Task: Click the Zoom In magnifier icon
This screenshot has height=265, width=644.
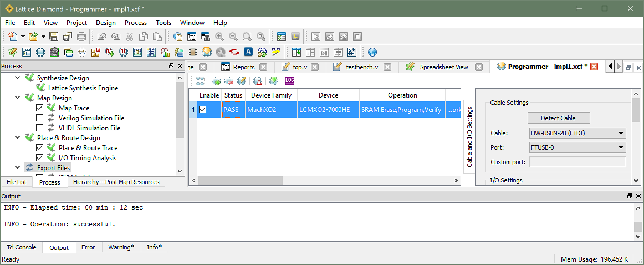Action: pyautogui.click(x=219, y=37)
